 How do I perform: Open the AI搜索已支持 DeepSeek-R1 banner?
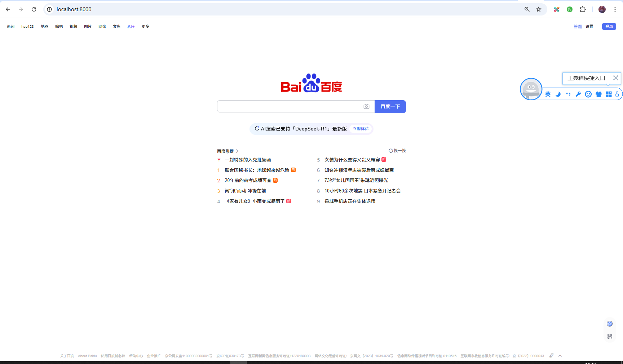click(x=311, y=129)
